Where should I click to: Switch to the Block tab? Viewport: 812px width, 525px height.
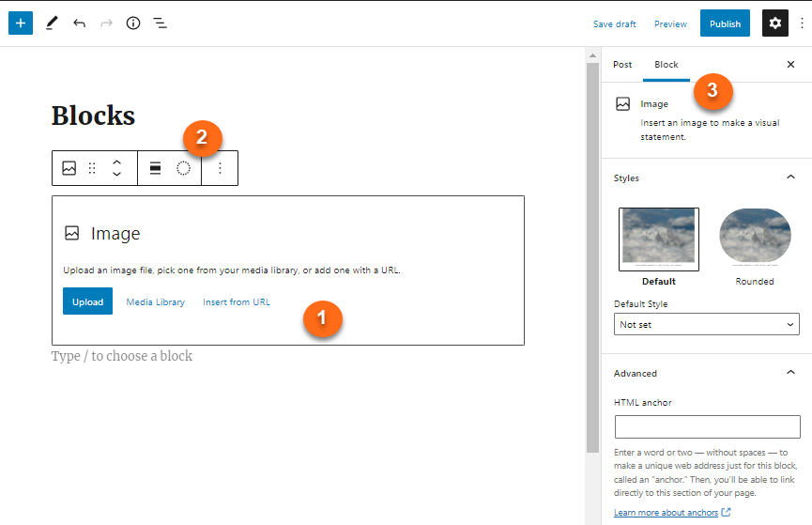666,65
